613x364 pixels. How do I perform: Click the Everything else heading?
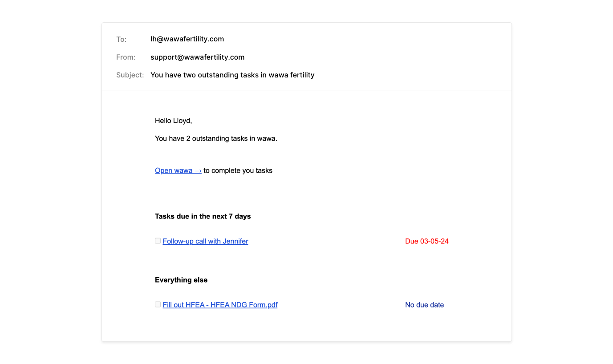(x=181, y=280)
